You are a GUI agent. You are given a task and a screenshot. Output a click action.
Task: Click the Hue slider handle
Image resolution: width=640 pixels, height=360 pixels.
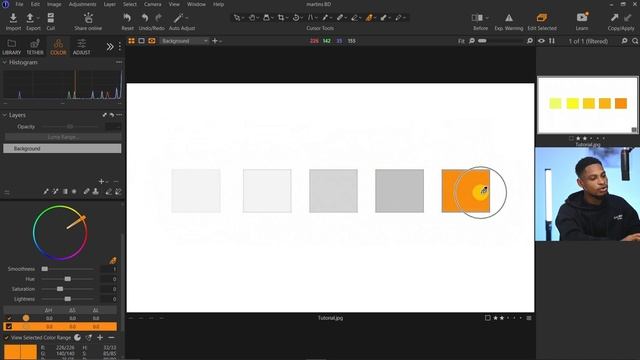tap(67, 279)
